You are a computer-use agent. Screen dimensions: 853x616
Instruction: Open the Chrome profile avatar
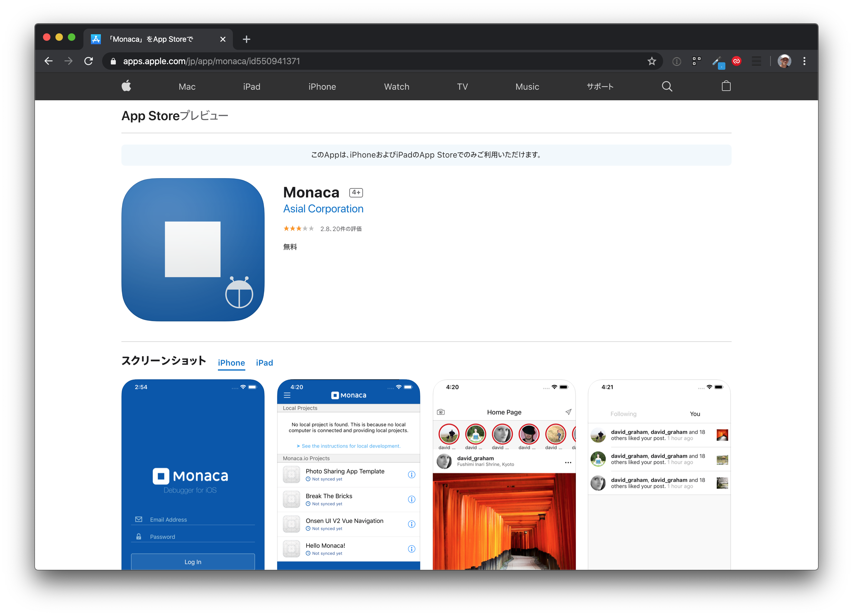(x=784, y=61)
